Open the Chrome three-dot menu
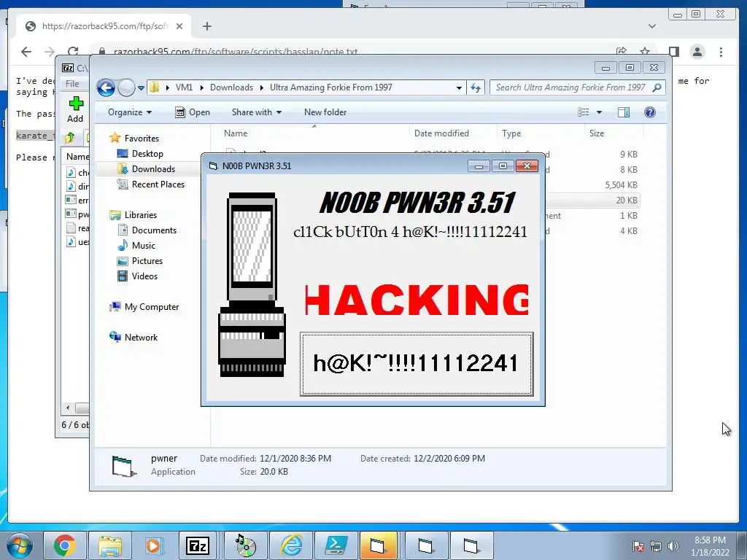747x560 pixels. 721,52
